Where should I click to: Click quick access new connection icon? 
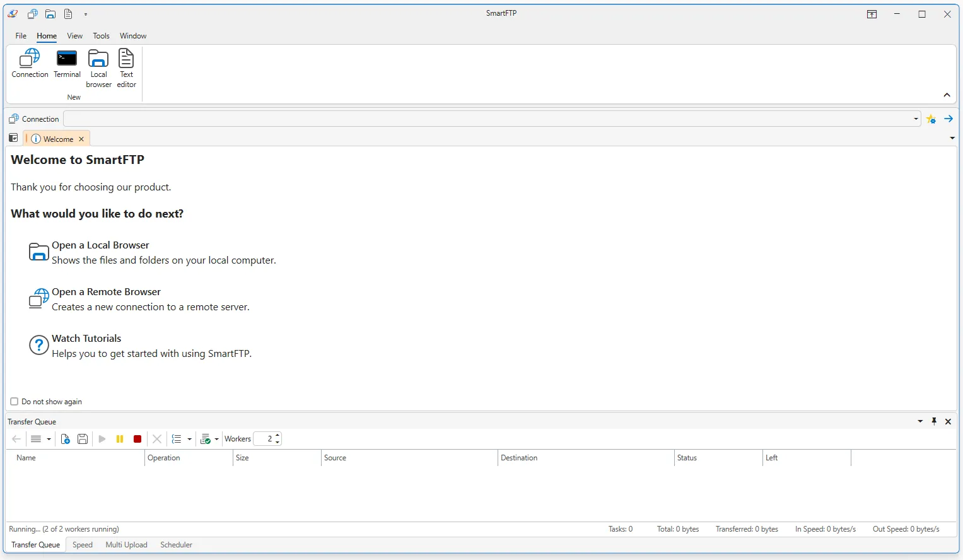point(32,14)
